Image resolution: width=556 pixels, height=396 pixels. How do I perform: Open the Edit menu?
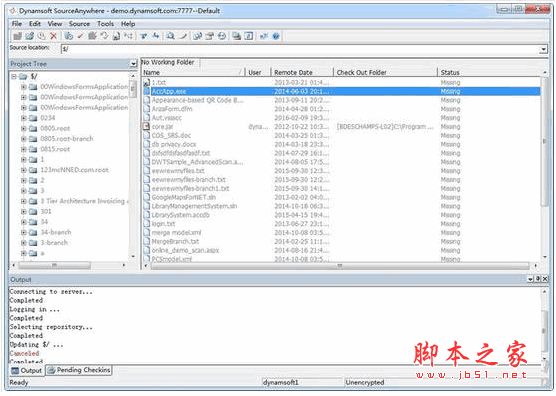point(35,24)
